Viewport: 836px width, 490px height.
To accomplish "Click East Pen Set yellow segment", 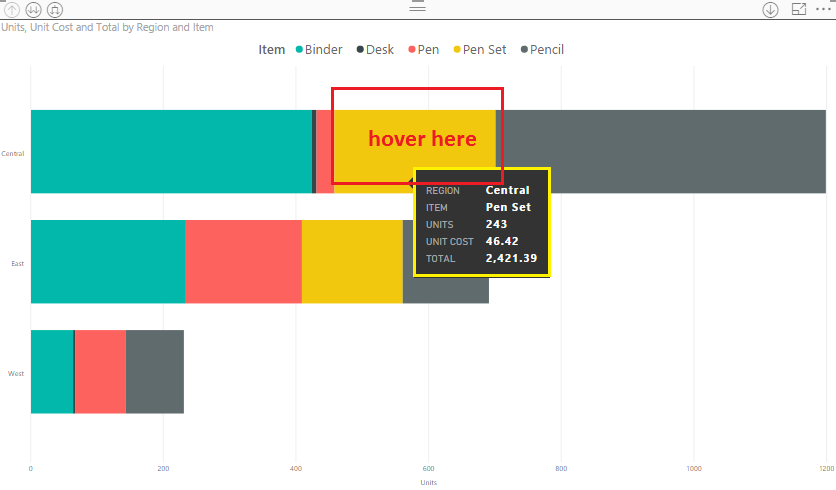I will (352, 262).
